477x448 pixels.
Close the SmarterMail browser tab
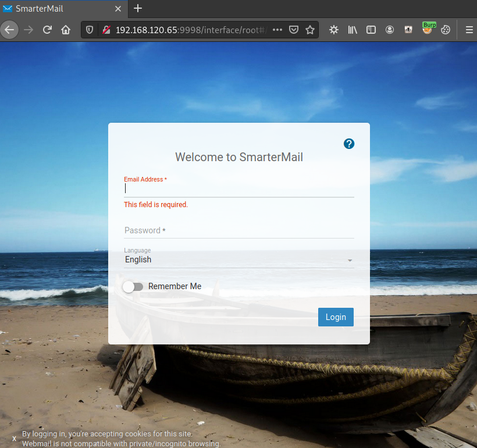[x=118, y=9]
